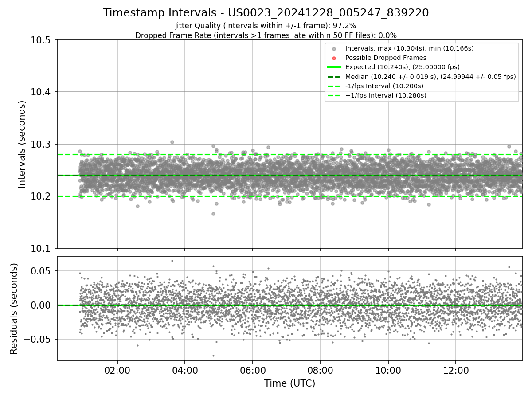Click the solid green line sample for Expected

tap(334, 67)
